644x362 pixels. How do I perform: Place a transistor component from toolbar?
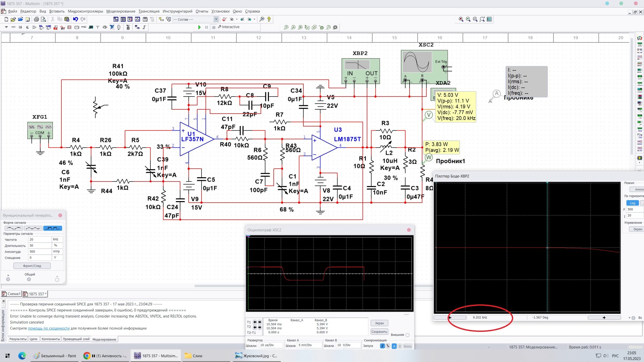click(x=27, y=27)
